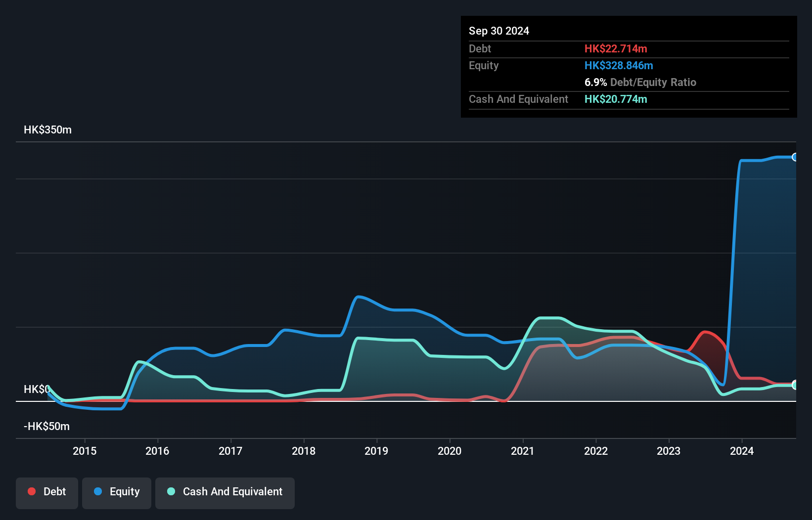This screenshot has height=520, width=812.
Task: Toggle the Debt series legend button
Action: pos(47,493)
